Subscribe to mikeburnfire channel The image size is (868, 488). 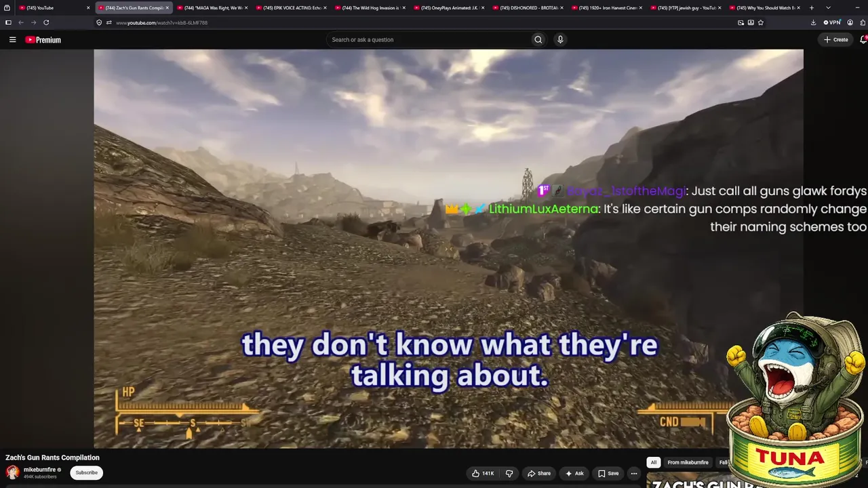coord(87,472)
